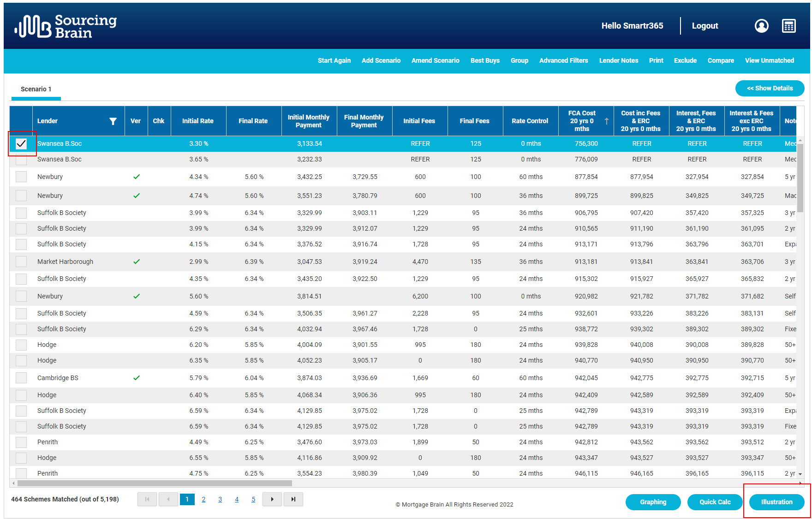Select Best Buys menu option
Screen dimensions: 812x519
pyautogui.click(x=485, y=60)
